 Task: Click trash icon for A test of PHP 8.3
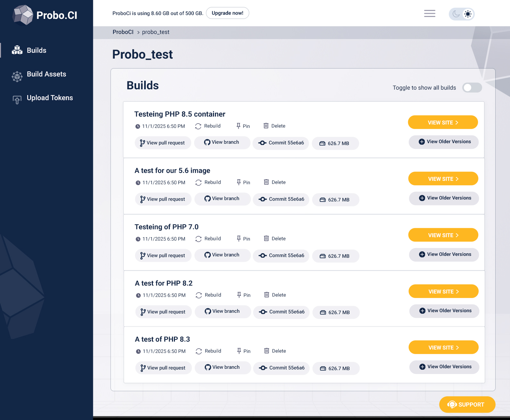click(x=267, y=351)
